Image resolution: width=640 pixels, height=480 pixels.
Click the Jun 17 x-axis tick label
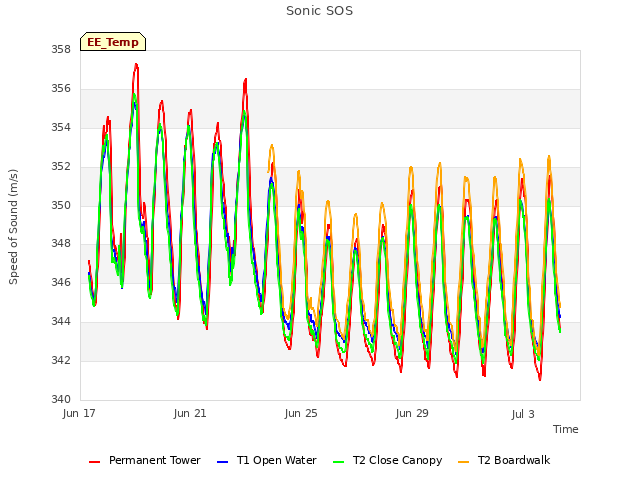(79, 413)
